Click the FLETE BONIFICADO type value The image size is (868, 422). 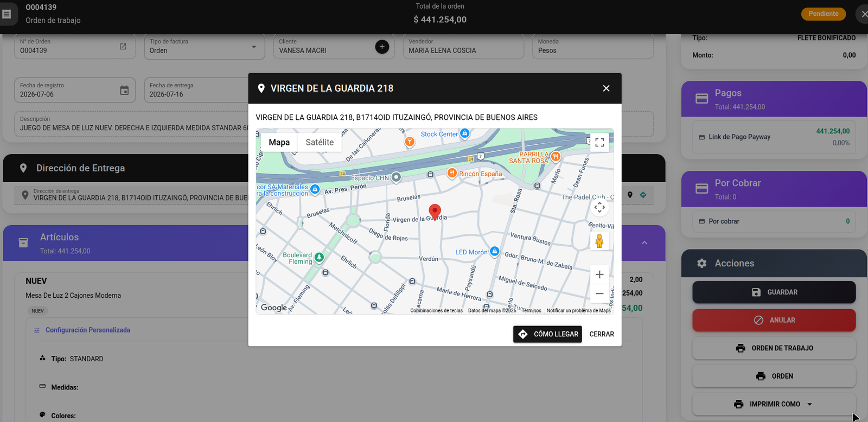point(826,38)
